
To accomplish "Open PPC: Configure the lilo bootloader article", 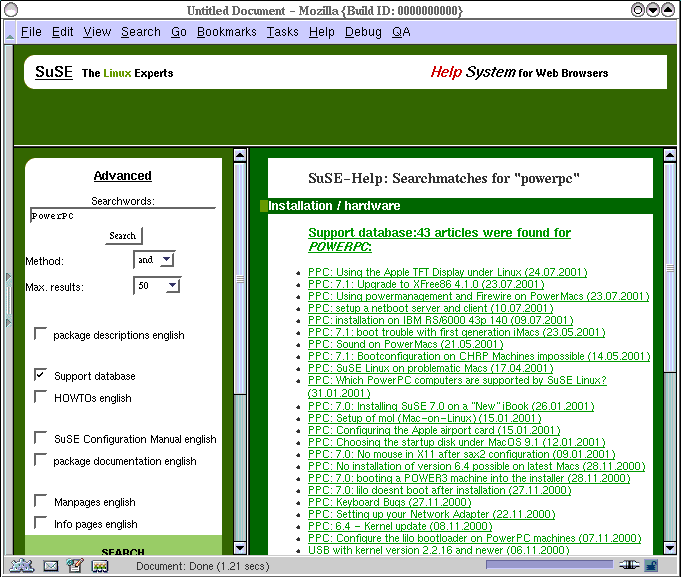I will [x=475, y=538].
